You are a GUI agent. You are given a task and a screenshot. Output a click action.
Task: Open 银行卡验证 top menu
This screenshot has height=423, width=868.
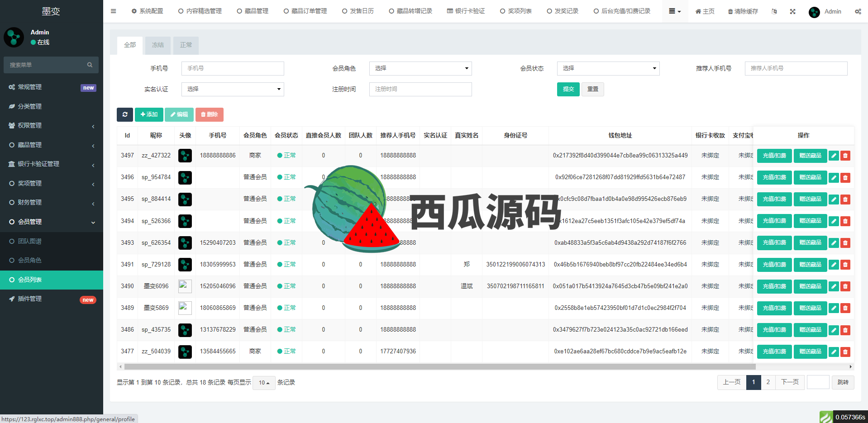(x=466, y=11)
